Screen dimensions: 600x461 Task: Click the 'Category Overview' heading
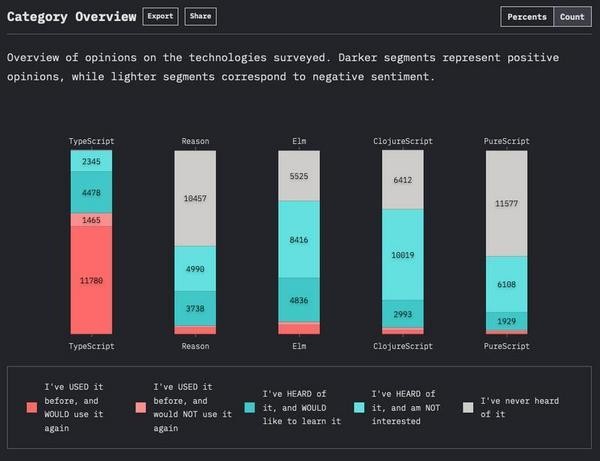(72, 16)
